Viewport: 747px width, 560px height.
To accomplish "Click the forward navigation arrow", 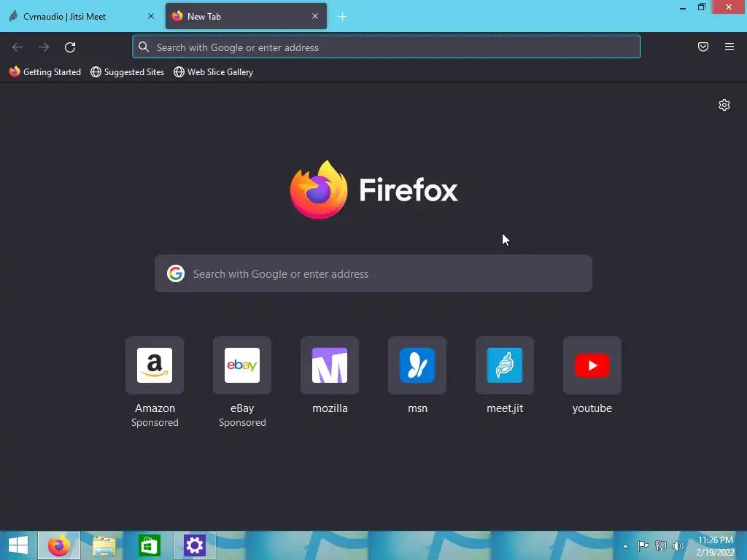I will 44,47.
